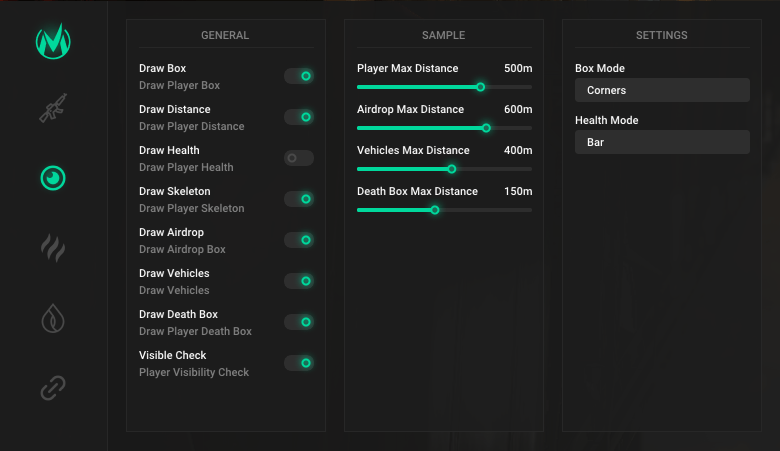Viewport: 780px width, 451px height.
Task: Turn off the Visible Check switch
Action: (x=299, y=363)
